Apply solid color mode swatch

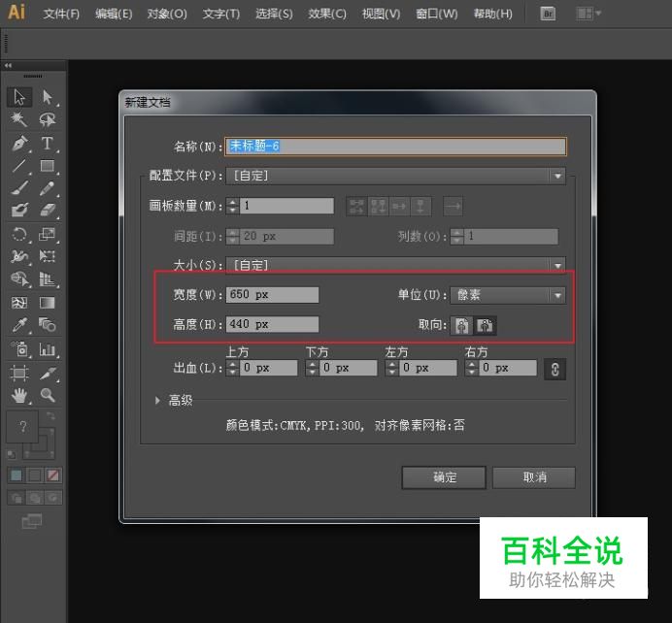pyautogui.click(x=17, y=475)
